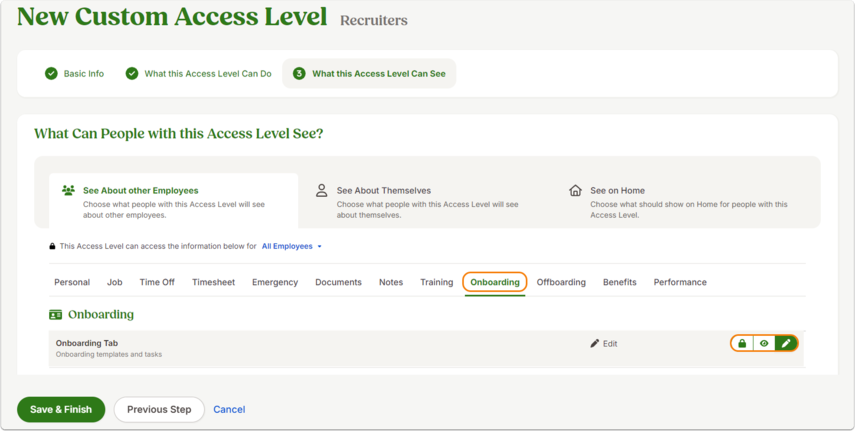Select See About other Employees section
The image size is (855, 431).
tap(173, 201)
